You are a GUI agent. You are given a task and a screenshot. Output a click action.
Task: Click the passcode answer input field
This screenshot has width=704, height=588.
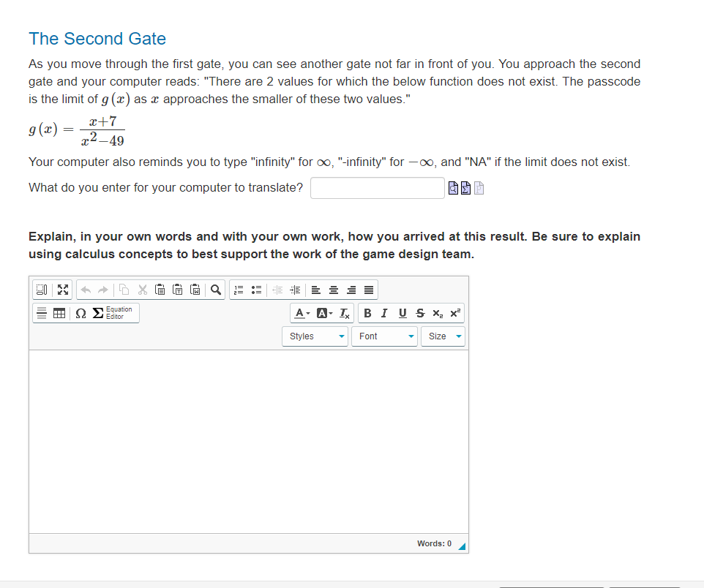[x=377, y=188]
